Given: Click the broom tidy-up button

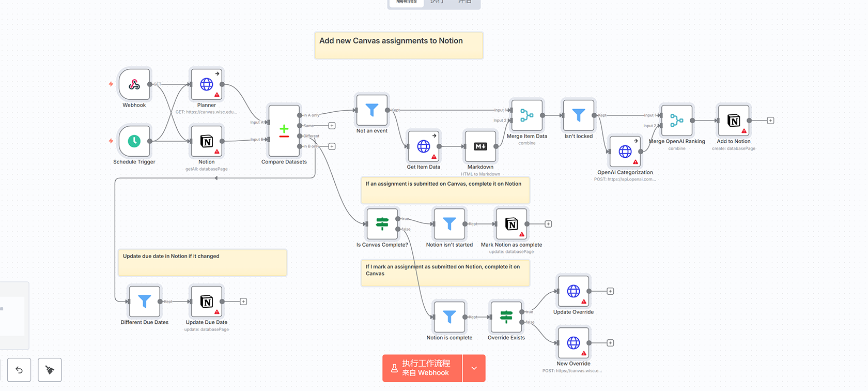Looking at the screenshot, I should coord(50,370).
